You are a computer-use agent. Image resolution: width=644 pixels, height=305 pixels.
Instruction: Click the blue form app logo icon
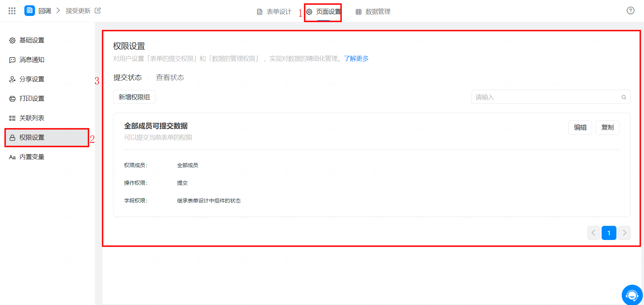[x=30, y=11]
